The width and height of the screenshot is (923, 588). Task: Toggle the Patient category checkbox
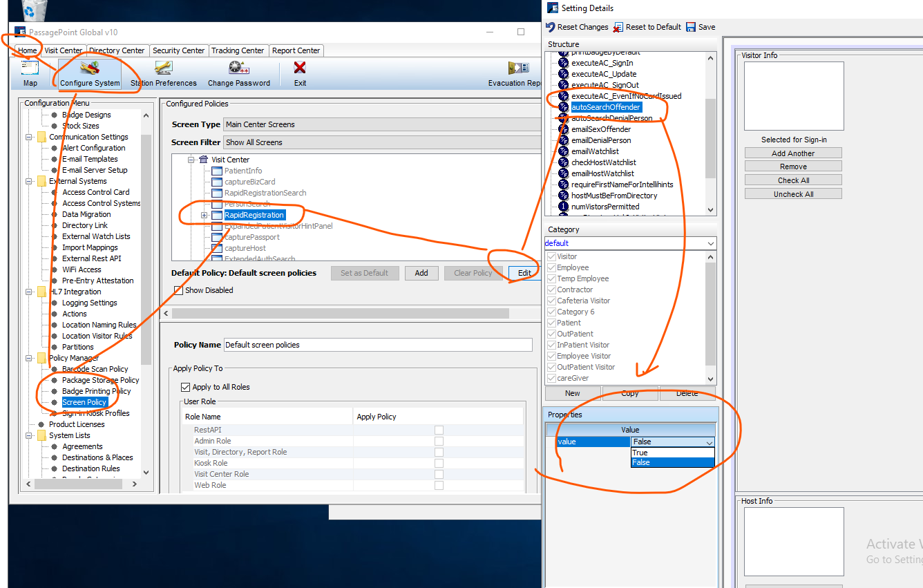(x=551, y=323)
